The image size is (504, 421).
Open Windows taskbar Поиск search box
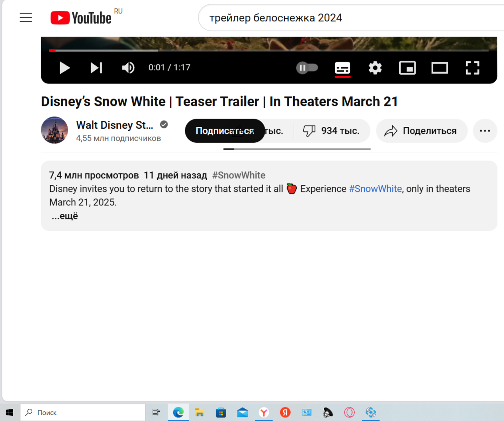pos(83,412)
